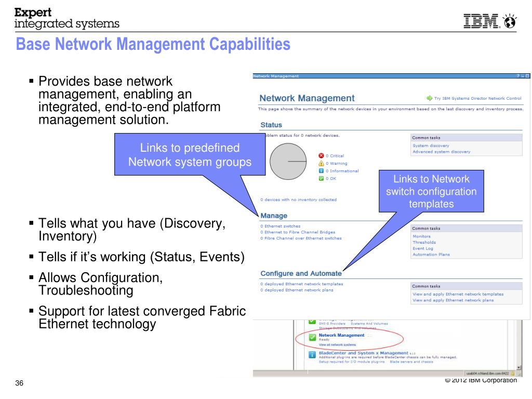The width and height of the screenshot is (532, 399).
Task: Click the Status section heading
Action: (271, 125)
